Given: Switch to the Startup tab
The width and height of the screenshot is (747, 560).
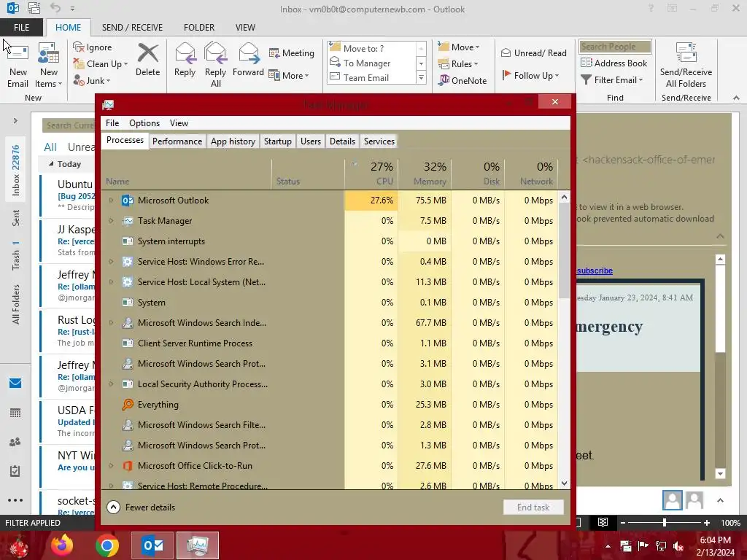Looking at the screenshot, I should click(x=278, y=141).
